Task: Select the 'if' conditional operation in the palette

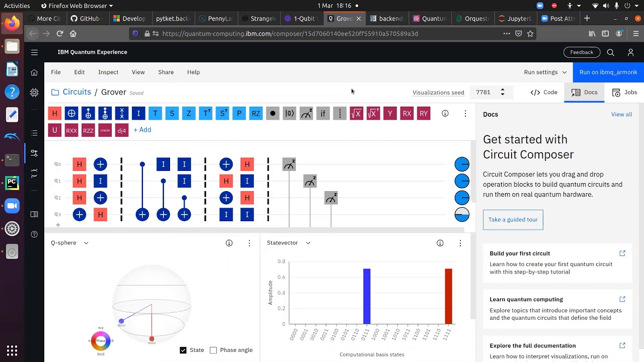Action: click(323, 114)
